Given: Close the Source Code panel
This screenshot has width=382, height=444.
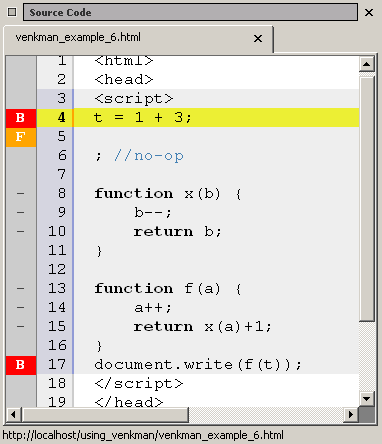Looking at the screenshot, I should click(x=369, y=13).
